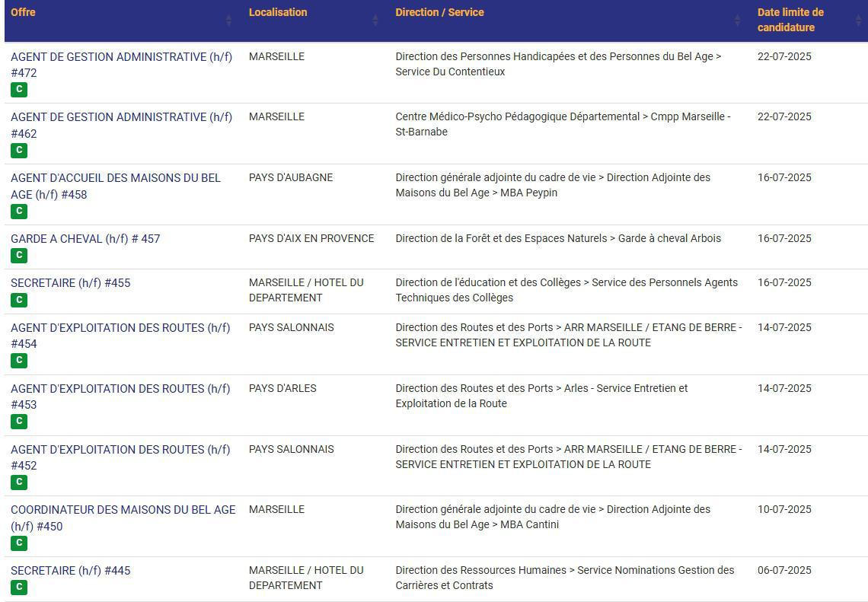Click the green C badge under GARDE A CHEVAL #457
The width and height of the screenshot is (868, 602).
coord(19,256)
